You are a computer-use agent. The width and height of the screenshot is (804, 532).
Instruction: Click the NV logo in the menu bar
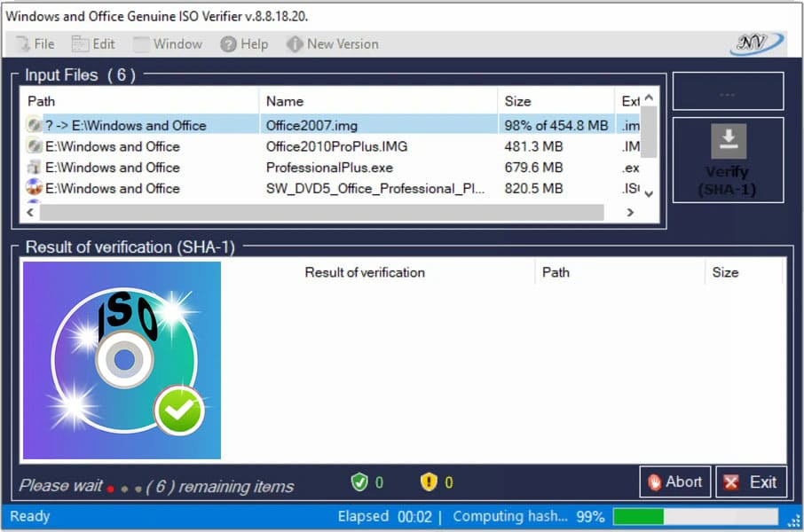click(x=757, y=43)
